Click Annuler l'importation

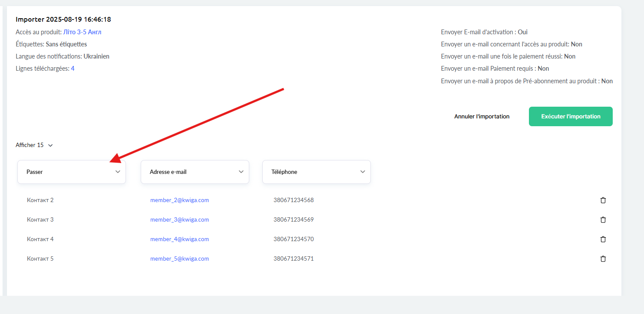coord(482,117)
